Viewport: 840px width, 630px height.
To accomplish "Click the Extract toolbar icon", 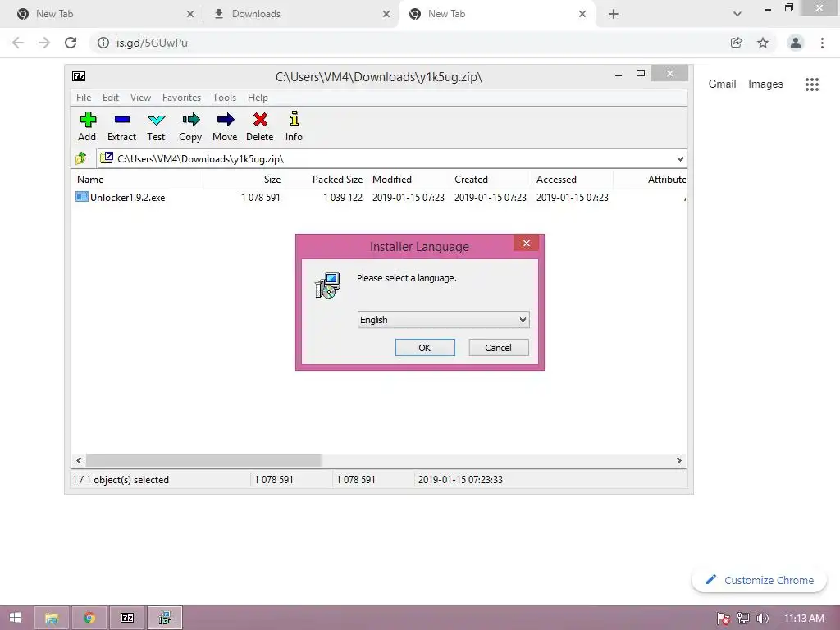I will point(121,120).
